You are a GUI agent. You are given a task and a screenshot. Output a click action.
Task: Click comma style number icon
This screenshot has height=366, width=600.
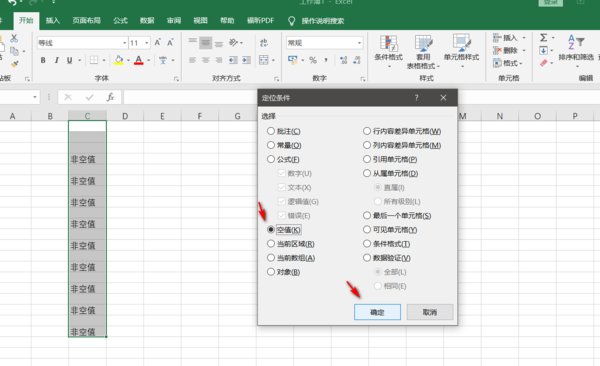coord(326,60)
